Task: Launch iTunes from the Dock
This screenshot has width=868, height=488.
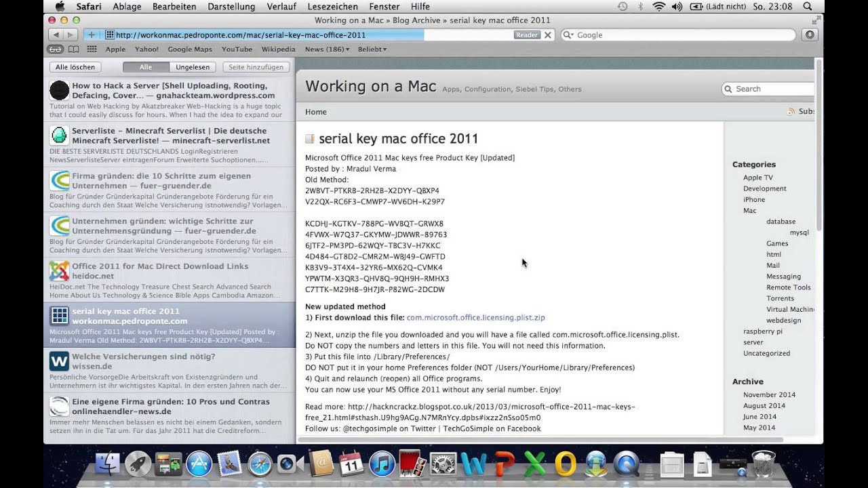Action: [382, 464]
